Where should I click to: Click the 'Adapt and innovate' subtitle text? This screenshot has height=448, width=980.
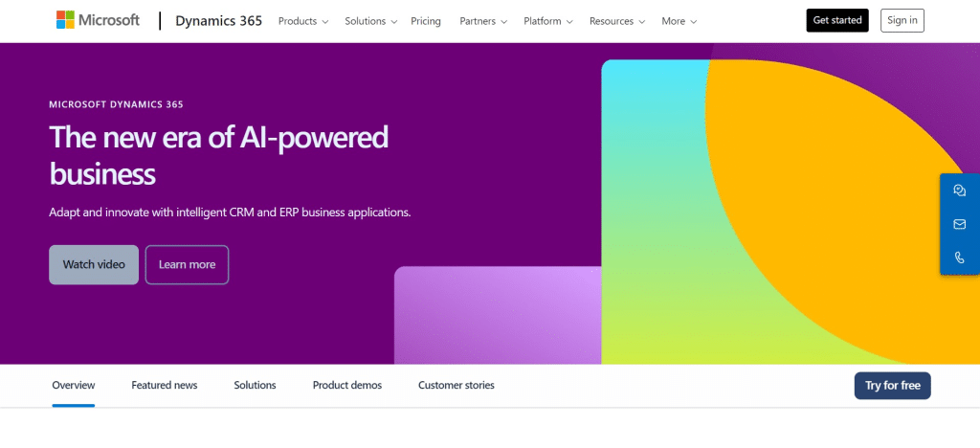pyautogui.click(x=230, y=212)
